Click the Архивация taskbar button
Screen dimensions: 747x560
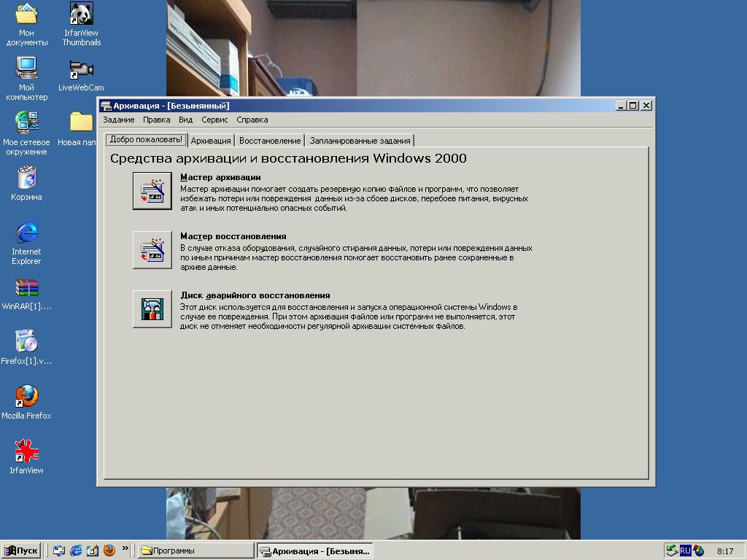pos(315,551)
